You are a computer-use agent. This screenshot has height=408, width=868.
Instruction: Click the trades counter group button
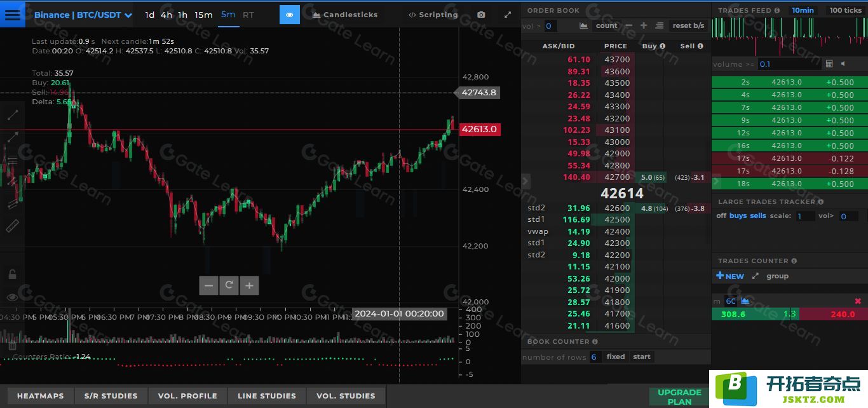click(778, 276)
